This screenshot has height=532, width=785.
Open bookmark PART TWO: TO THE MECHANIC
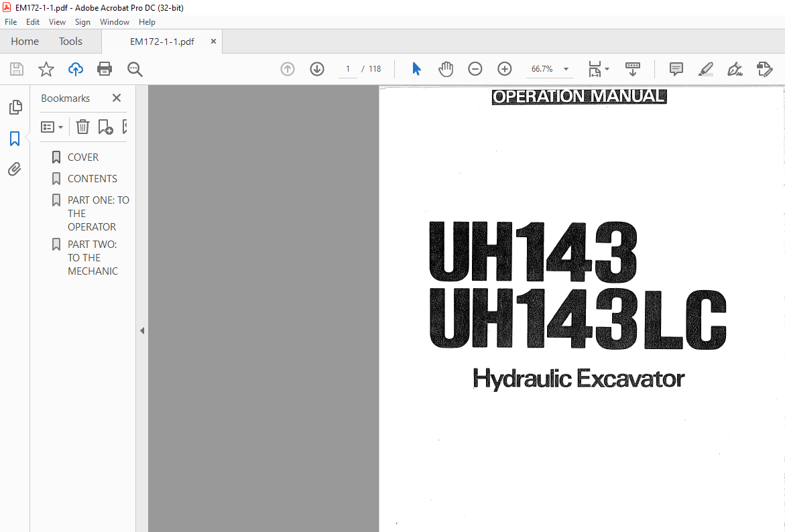pos(93,258)
